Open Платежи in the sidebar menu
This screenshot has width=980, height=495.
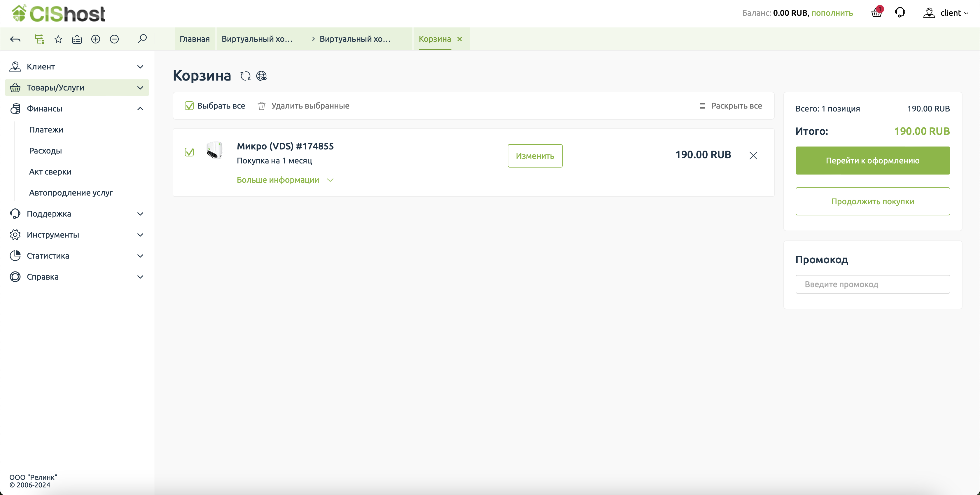pyautogui.click(x=46, y=130)
